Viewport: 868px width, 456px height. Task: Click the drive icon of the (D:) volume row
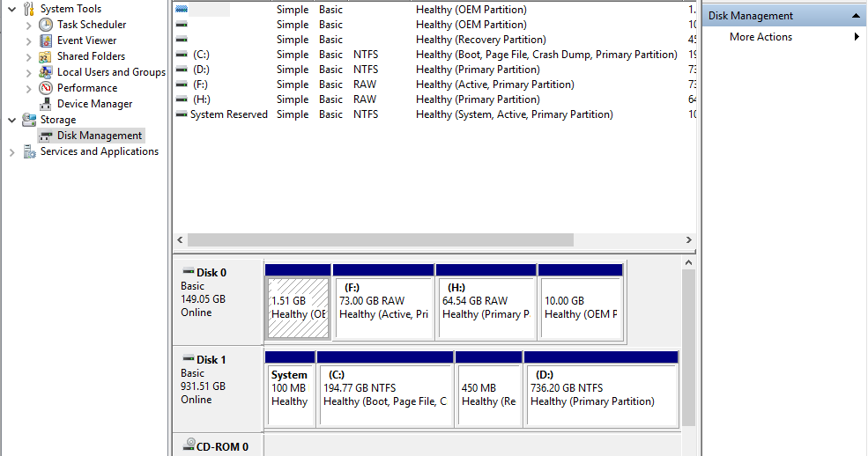[182, 70]
